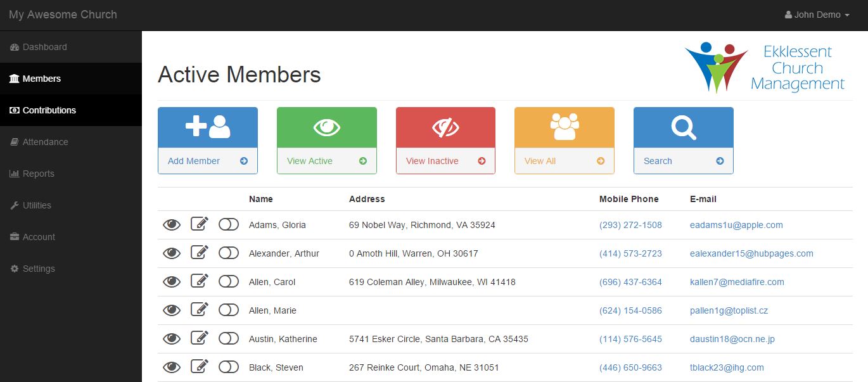
Task: Click the name Alexander, Arthur
Action: tap(284, 253)
